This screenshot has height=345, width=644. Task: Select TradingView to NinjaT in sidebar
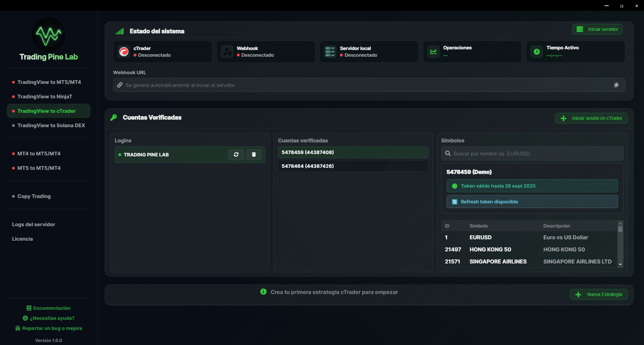[x=45, y=96]
